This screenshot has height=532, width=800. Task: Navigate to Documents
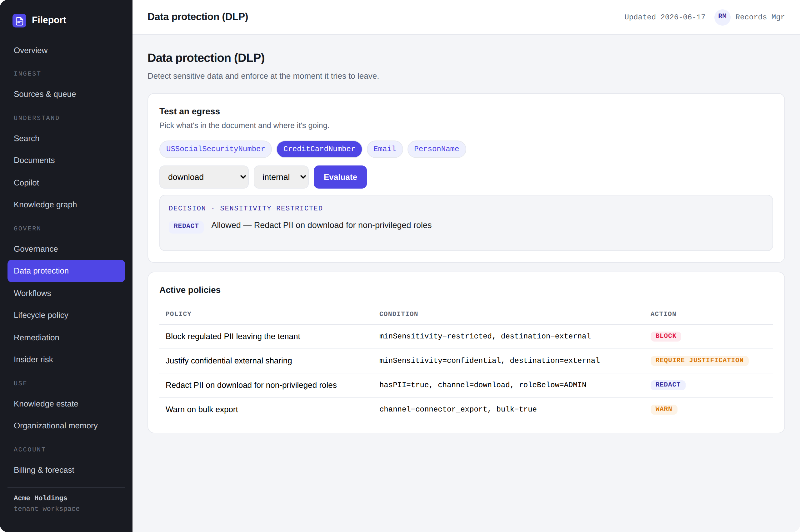tap(66, 160)
